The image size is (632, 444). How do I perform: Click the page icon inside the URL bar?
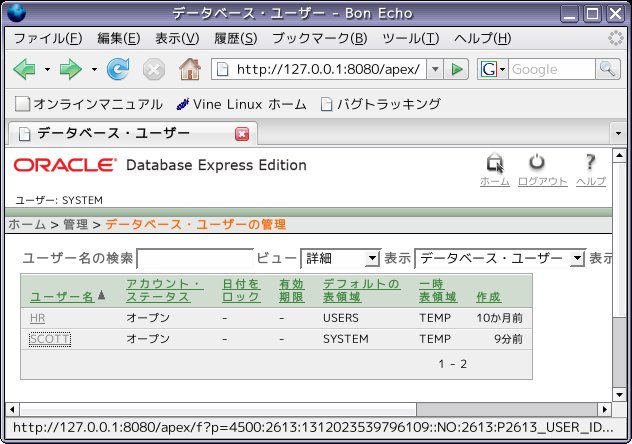click(x=222, y=69)
